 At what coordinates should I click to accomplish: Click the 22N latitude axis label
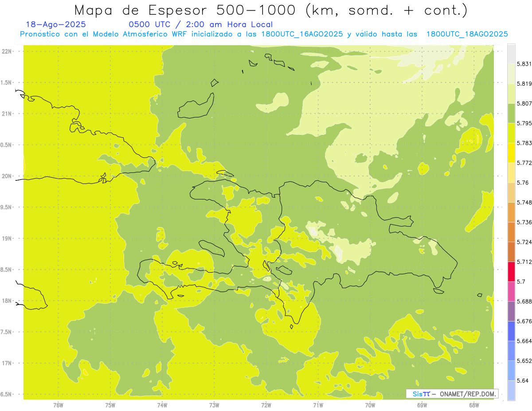pyautogui.click(x=6, y=51)
